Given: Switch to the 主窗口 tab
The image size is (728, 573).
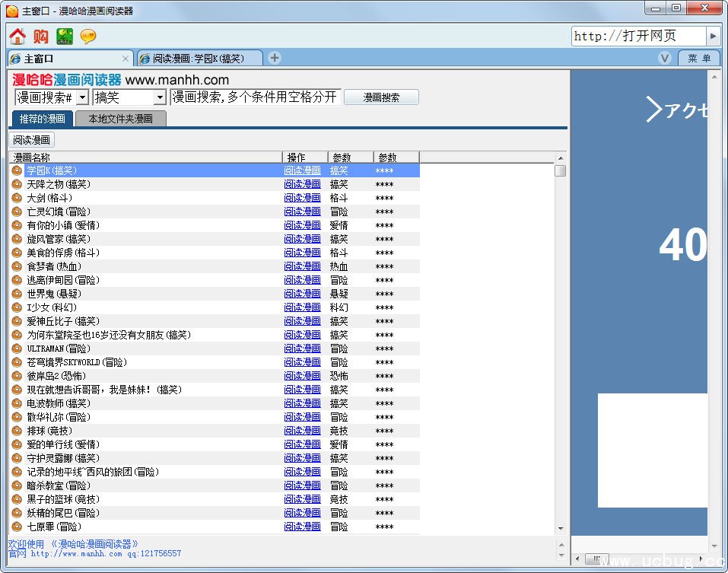Looking at the screenshot, I should click(x=70, y=59).
